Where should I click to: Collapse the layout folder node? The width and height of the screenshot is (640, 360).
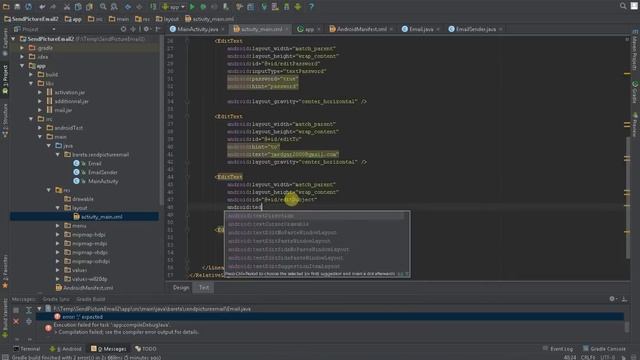58,208
